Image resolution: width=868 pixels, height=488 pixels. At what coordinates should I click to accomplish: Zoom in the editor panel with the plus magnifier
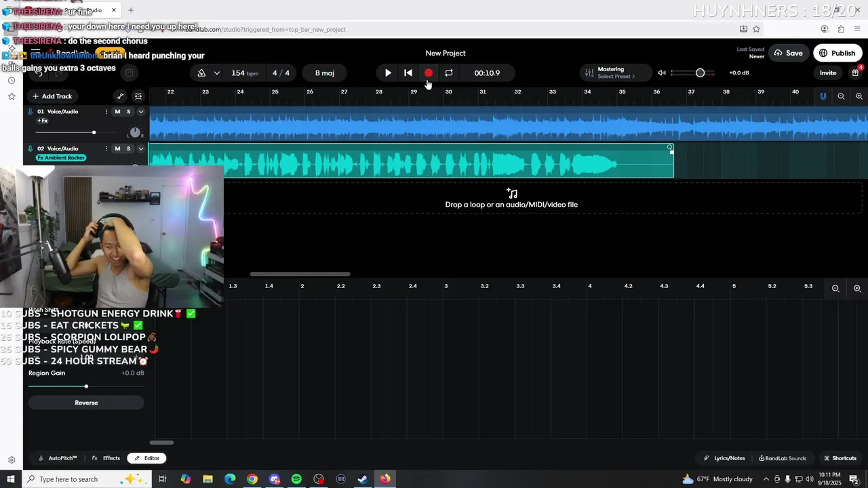pos(857,289)
